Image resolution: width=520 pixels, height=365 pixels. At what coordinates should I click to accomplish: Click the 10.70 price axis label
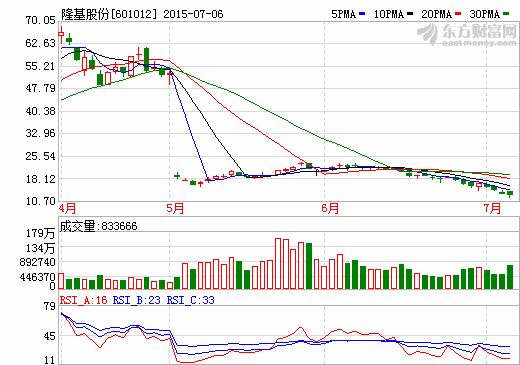(x=40, y=201)
